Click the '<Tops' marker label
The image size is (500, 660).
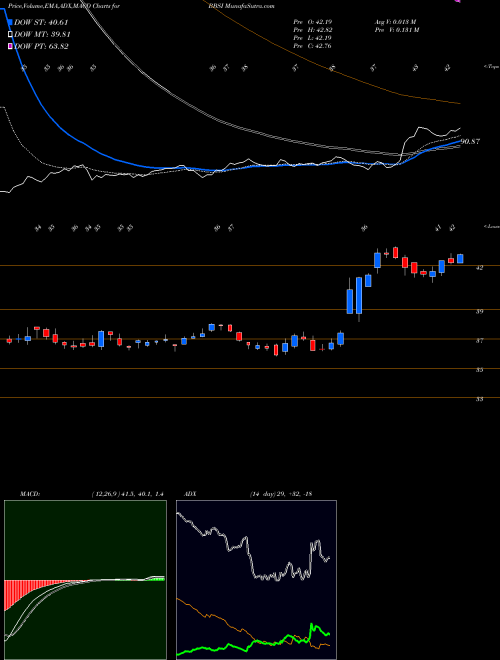click(491, 67)
